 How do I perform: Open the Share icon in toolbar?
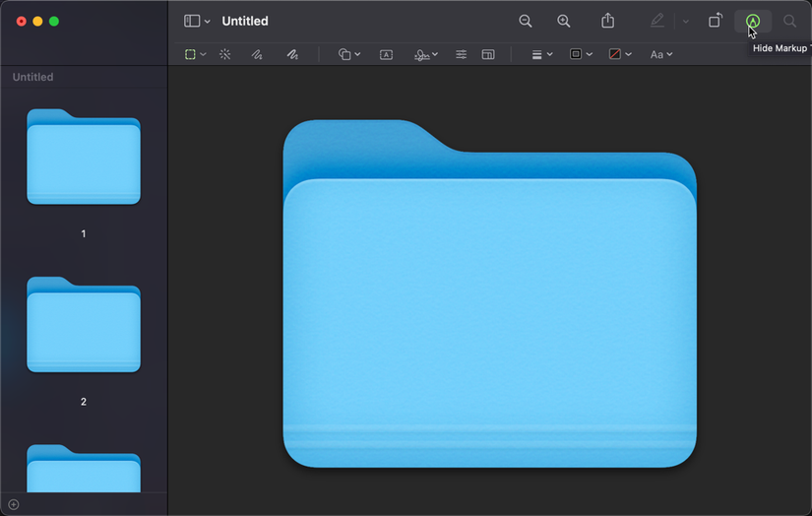608,21
